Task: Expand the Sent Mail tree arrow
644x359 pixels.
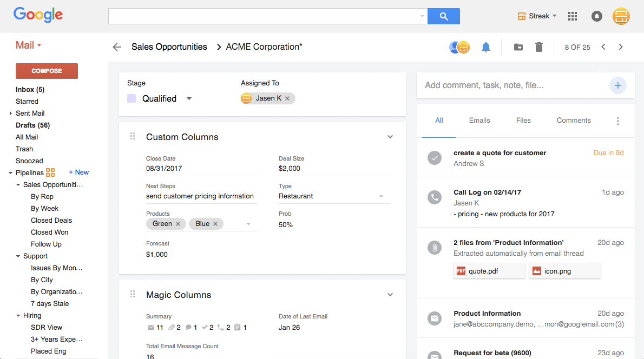Action: (x=11, y=113)
